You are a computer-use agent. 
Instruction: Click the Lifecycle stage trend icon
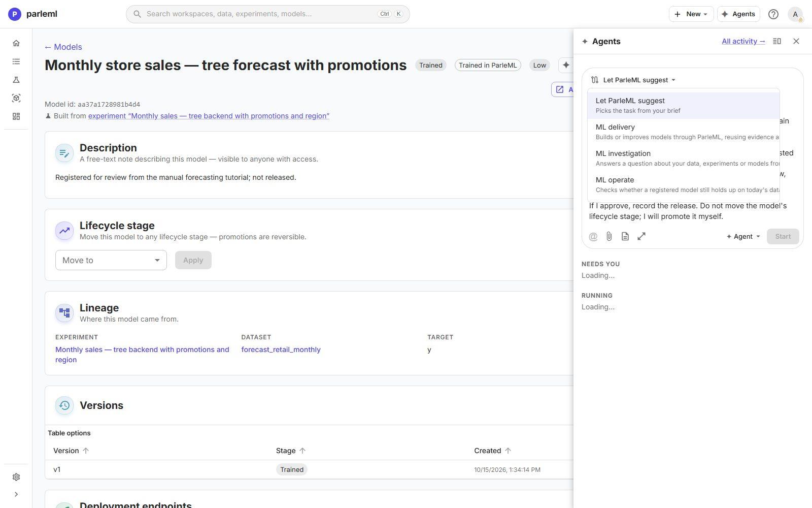tap(64, 231)
